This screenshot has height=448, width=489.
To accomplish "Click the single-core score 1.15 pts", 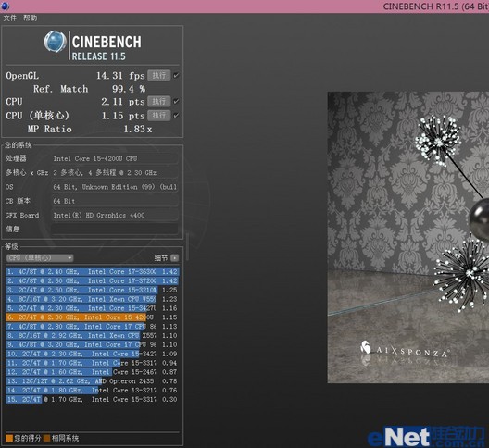I will [x=123, y=116].
